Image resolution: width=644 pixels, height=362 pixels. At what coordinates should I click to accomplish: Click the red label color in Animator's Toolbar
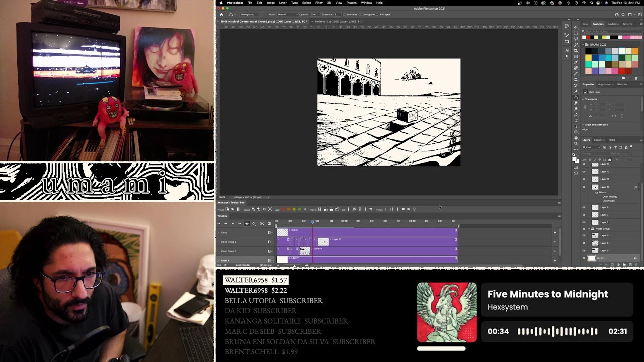pyautogui.click(x=283, y=209)
